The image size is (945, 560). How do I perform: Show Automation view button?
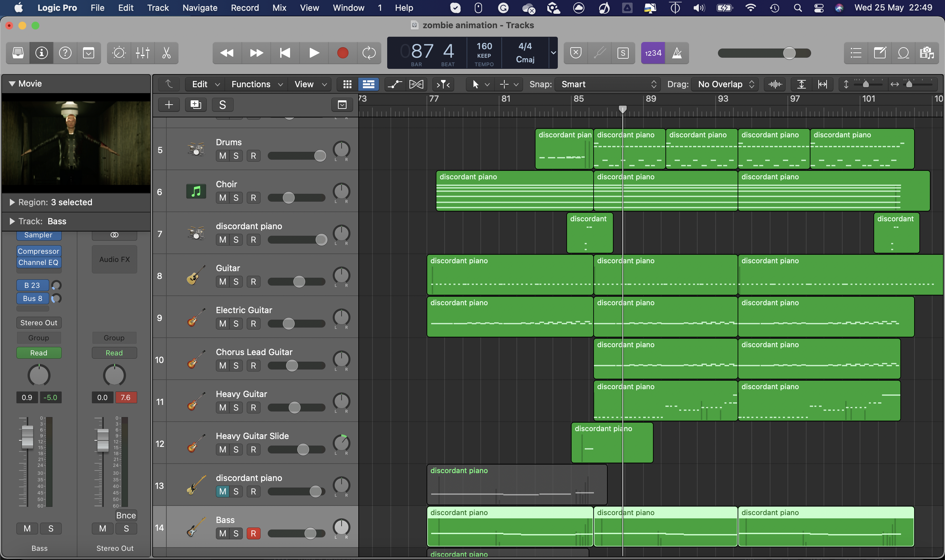click(395, 84)
